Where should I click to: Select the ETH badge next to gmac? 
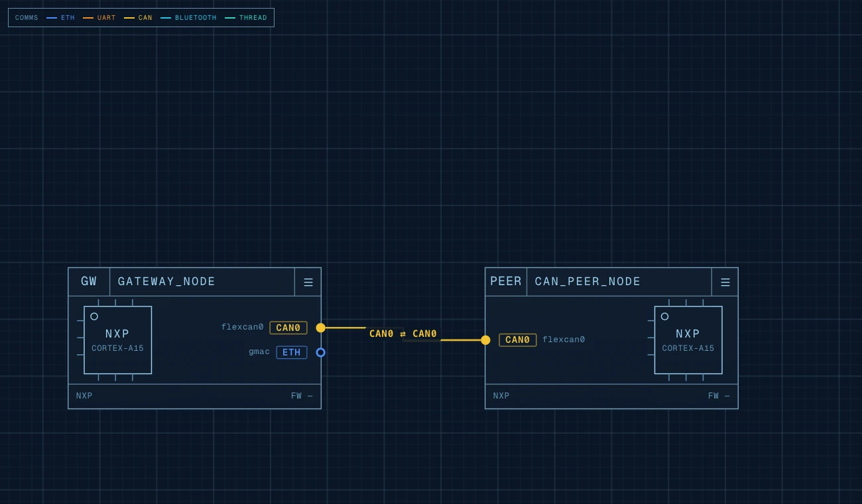tap(292, 352)
